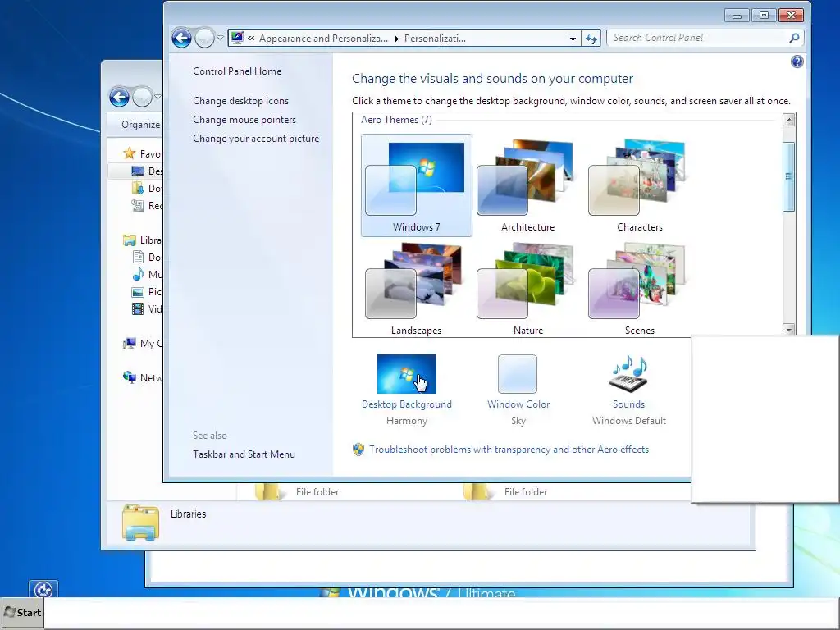840x630 pixels.
Task: Open Desktop Background settings icon
Action: tap(407, 374)
